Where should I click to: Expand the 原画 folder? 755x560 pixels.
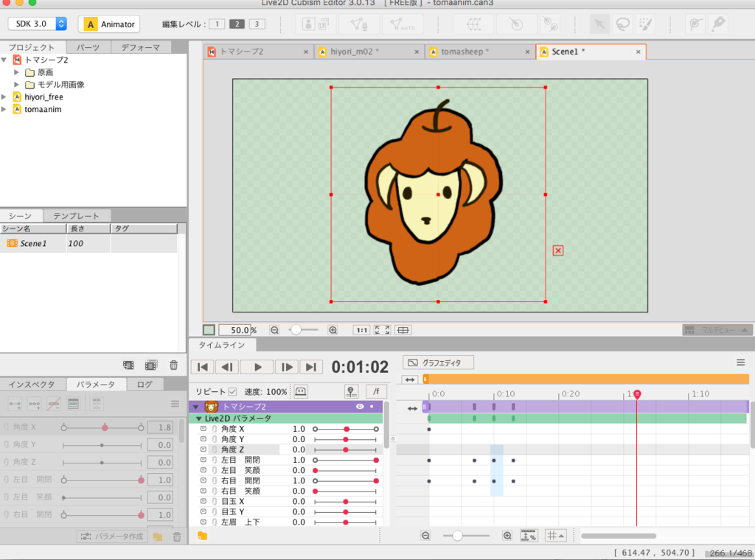(16, 72)
